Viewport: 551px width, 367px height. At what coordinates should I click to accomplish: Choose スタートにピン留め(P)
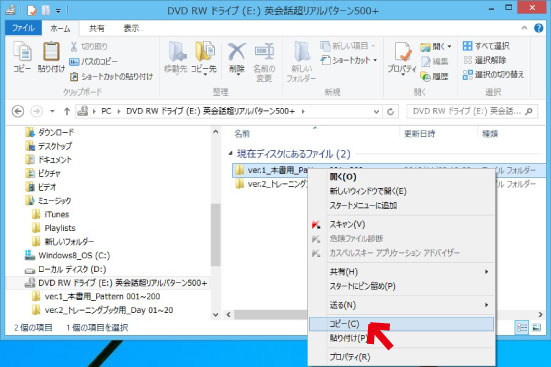[x=401, y=286]
